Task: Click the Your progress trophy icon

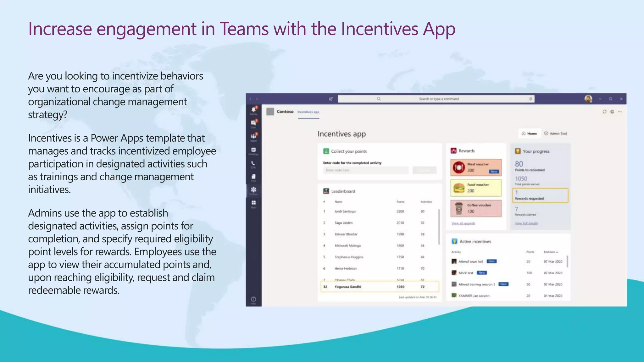Action: pos(518,151)
